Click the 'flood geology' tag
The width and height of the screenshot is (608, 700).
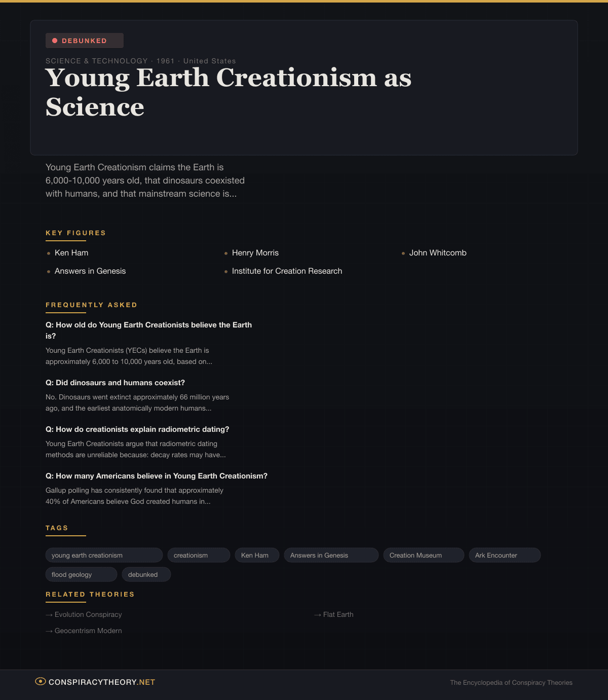[81, 575]
